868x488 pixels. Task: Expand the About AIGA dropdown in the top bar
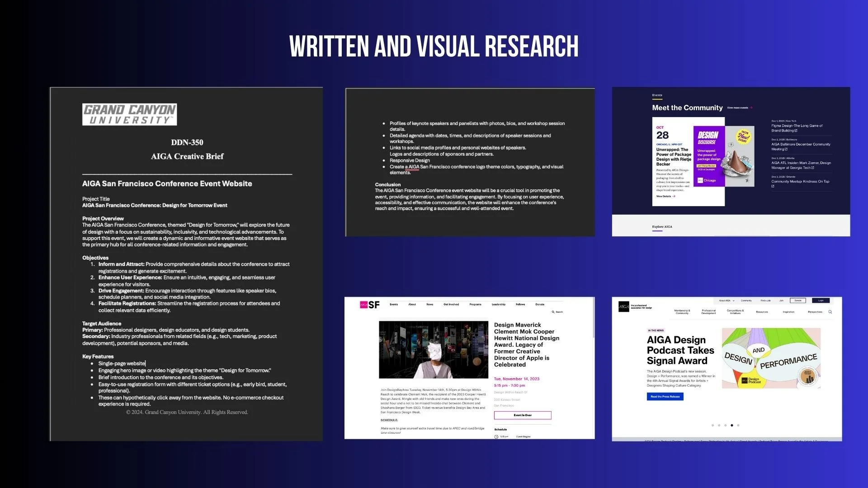tap(727, 300)
